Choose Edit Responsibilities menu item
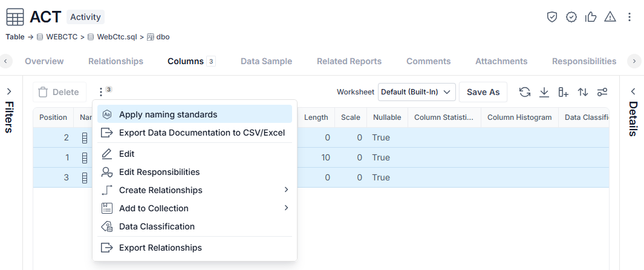 click(x=194, y=172)
